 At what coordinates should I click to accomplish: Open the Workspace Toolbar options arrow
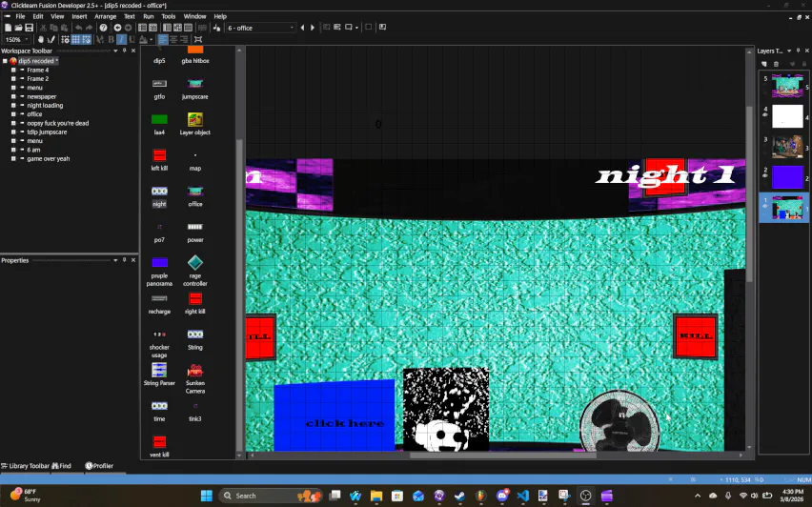point(115,51)
